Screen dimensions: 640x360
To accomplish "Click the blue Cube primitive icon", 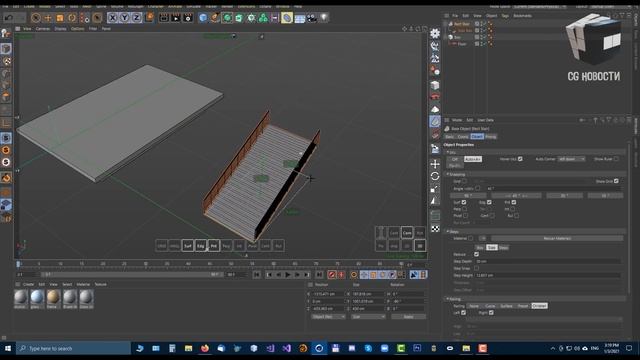I will (x=203, y=18).
